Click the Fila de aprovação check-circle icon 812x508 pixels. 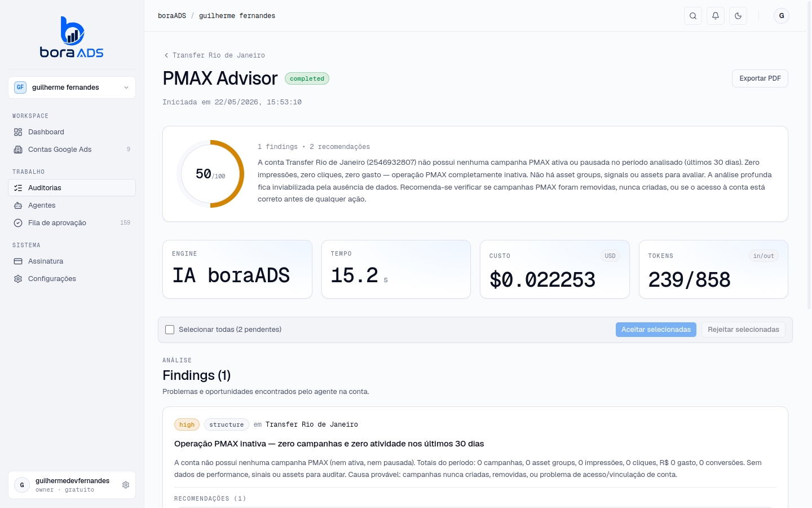tap(18, 223)
